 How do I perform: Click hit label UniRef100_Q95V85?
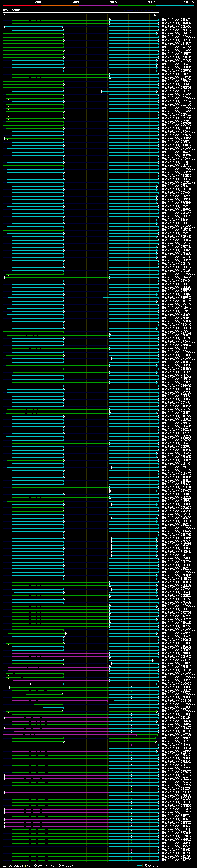[x=177, y=392]
